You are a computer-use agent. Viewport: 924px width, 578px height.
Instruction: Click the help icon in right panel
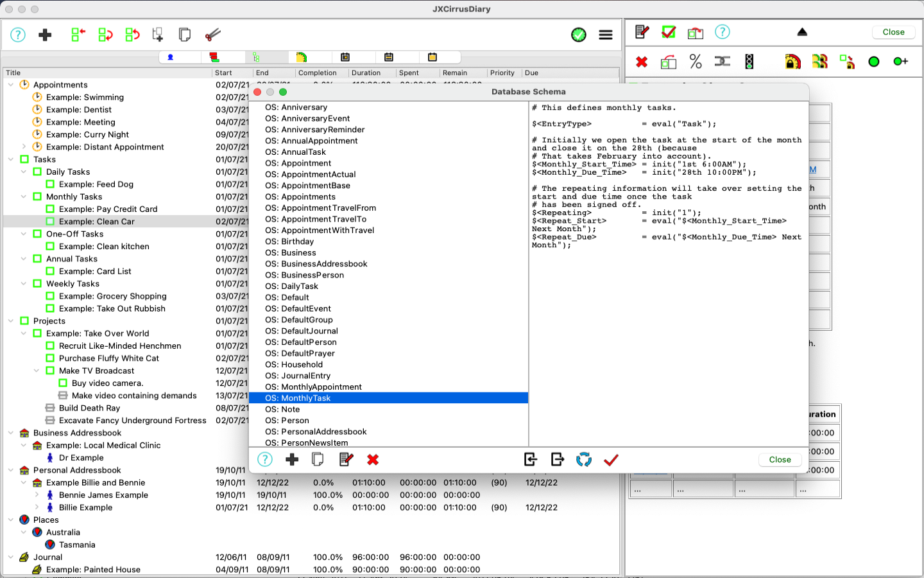723,32
